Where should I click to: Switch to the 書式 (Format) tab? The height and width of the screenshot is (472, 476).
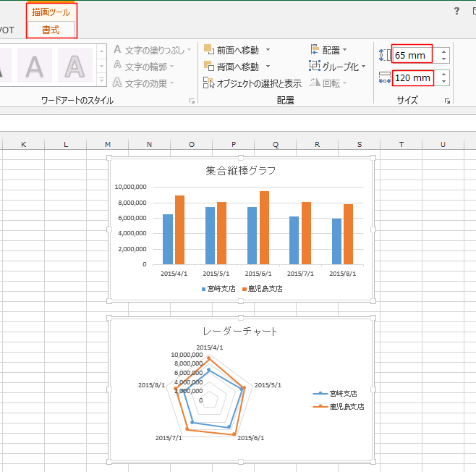tap(51, 29)
